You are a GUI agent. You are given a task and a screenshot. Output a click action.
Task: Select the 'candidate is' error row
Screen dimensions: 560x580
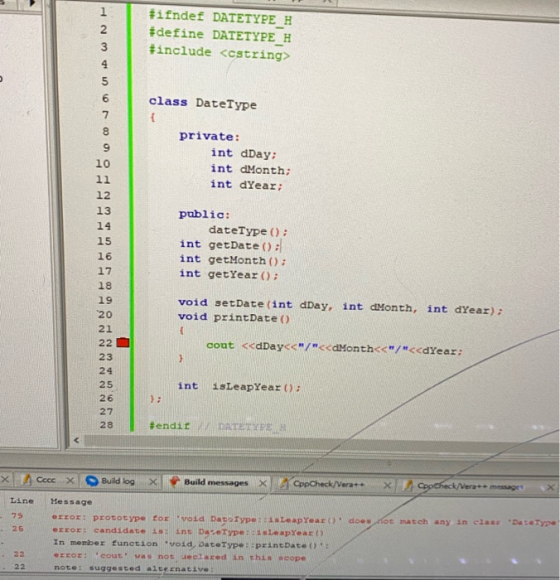coord(188,532)
